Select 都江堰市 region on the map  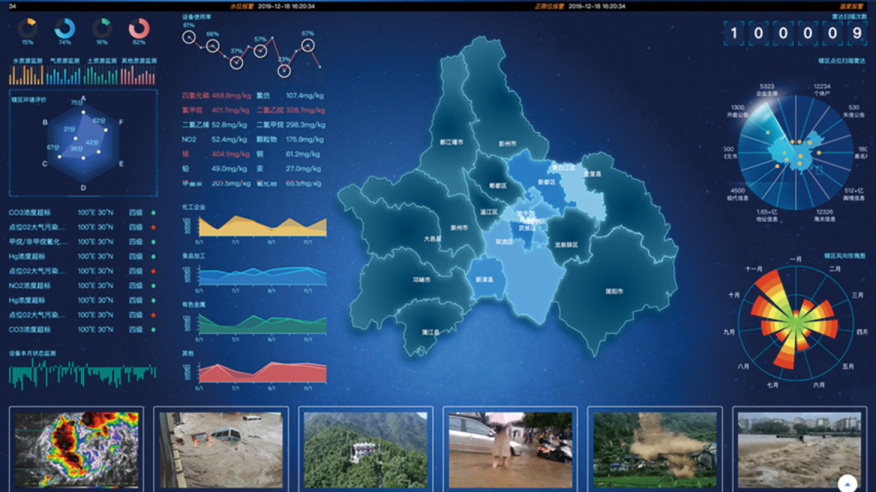452,143
